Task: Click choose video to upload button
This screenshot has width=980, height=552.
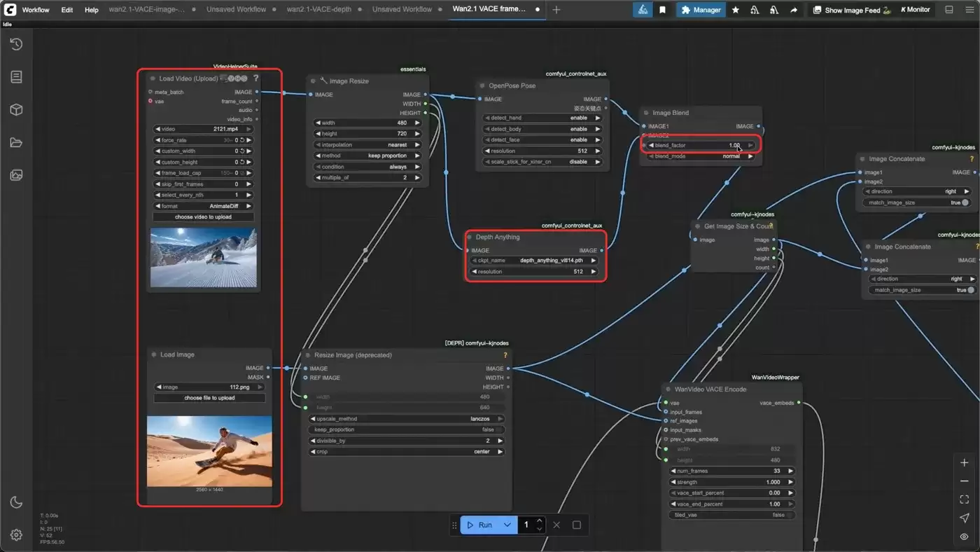Action: (203, 217)
